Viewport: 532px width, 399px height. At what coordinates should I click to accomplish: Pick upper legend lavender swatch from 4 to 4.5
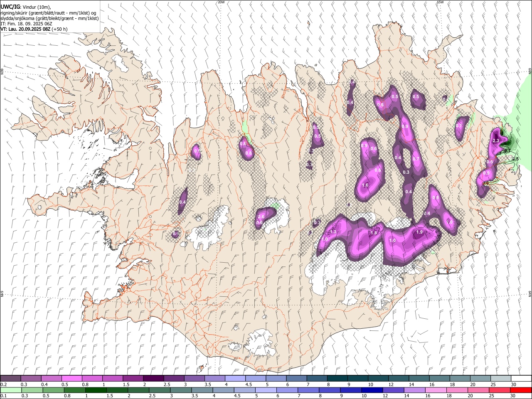tap(235, 379)
